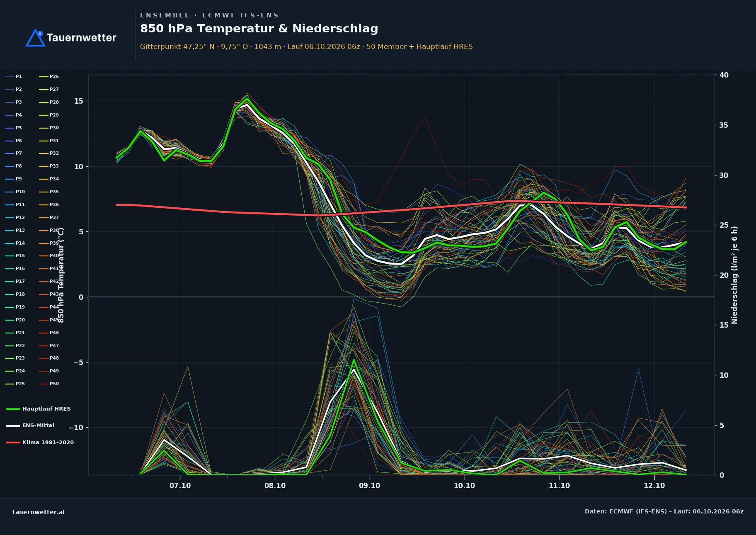This screenshot has height=535, width=756.
Task: Select legend entry P1
Action: [13, 76]
